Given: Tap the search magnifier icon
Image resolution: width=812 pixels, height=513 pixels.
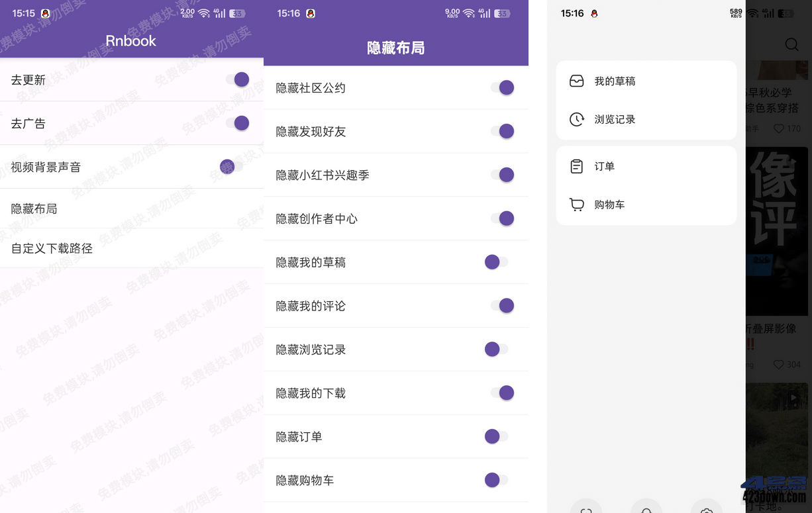Looking at the screenshot, I should click(x=791, y=44).
